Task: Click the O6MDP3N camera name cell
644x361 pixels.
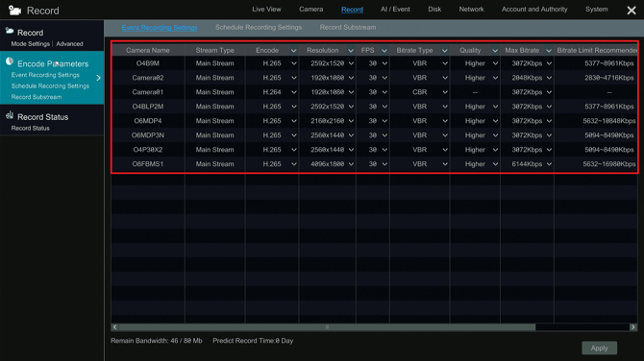Action: point(148,135)
